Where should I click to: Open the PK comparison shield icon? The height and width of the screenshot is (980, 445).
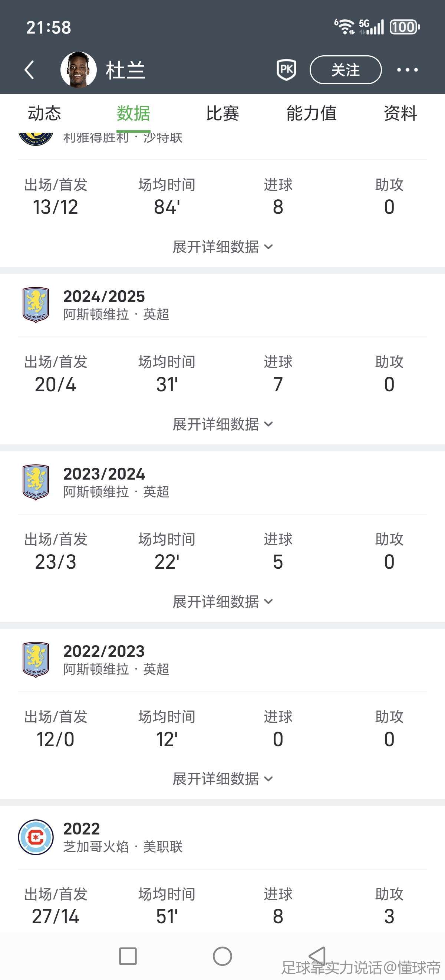coord(286,70)
